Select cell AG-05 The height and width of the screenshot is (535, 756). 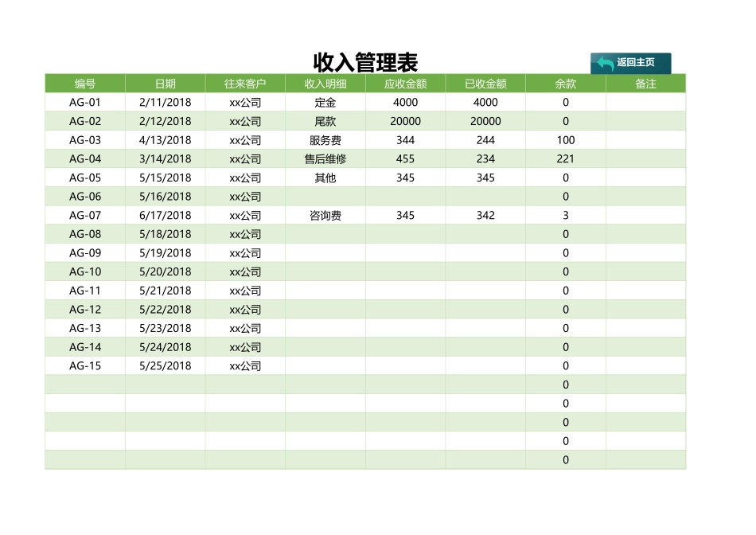[x=85, y=178]
